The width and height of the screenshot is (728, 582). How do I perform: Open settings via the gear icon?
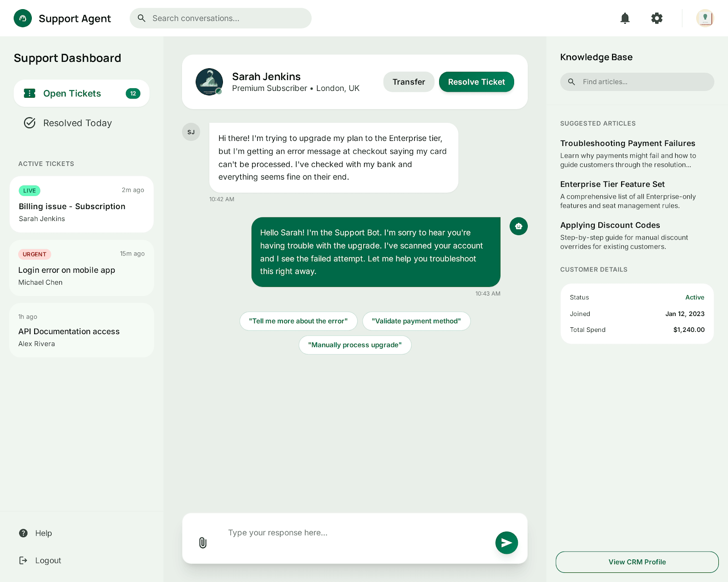(x=657, y=18)
